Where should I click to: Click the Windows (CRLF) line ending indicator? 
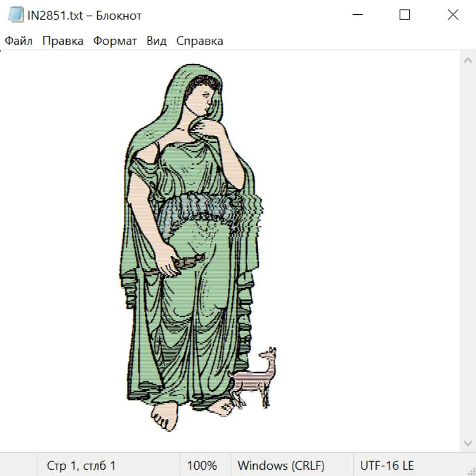281,465
